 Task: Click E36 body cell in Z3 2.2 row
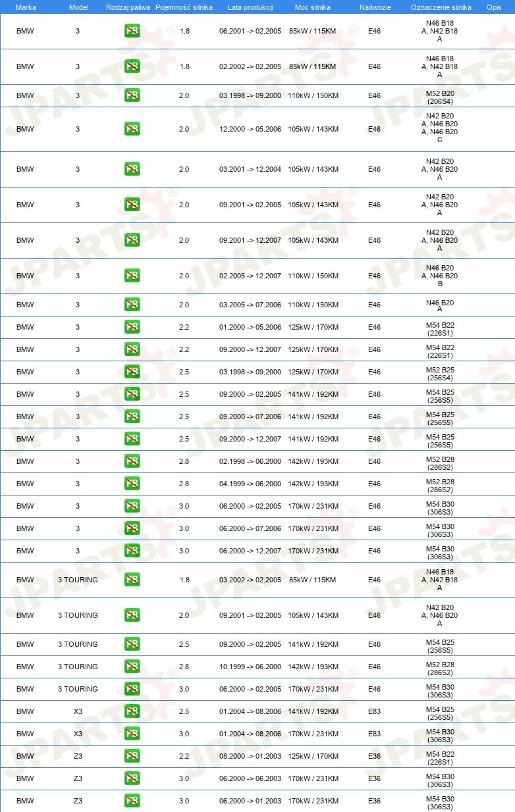375,756
